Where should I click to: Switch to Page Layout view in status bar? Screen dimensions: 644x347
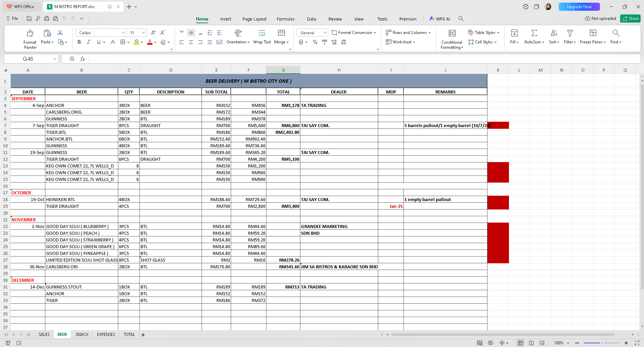[531, 343]
